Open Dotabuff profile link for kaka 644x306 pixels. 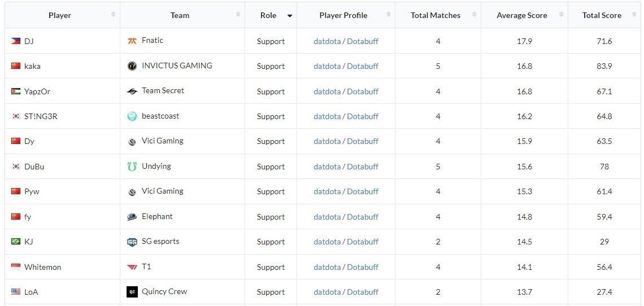point(363,66)
